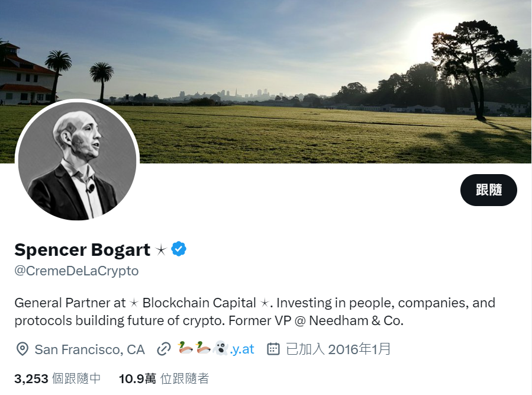
Task: Click the star before Blockchain Capital in bio
Action: tap(134, 303)
